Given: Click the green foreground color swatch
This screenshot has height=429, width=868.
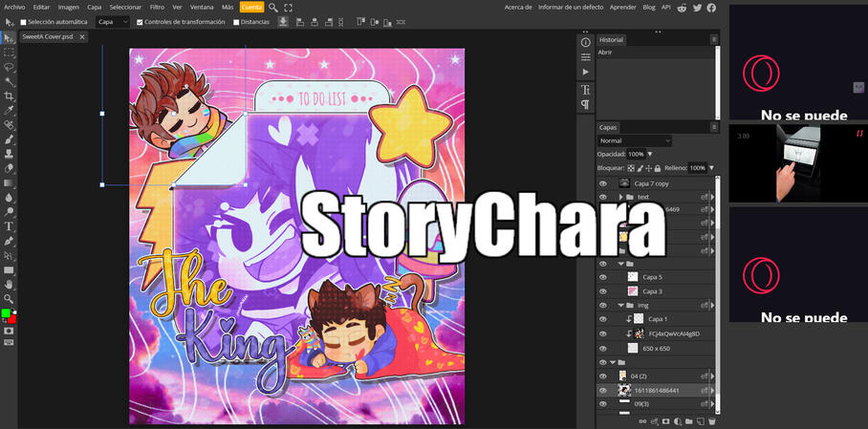Looking at the screenshot, I should point(6,313).
